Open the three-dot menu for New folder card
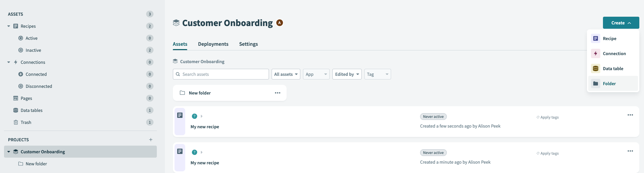Image resolution: width=644 pixels, height=173 pixels. 278,93
